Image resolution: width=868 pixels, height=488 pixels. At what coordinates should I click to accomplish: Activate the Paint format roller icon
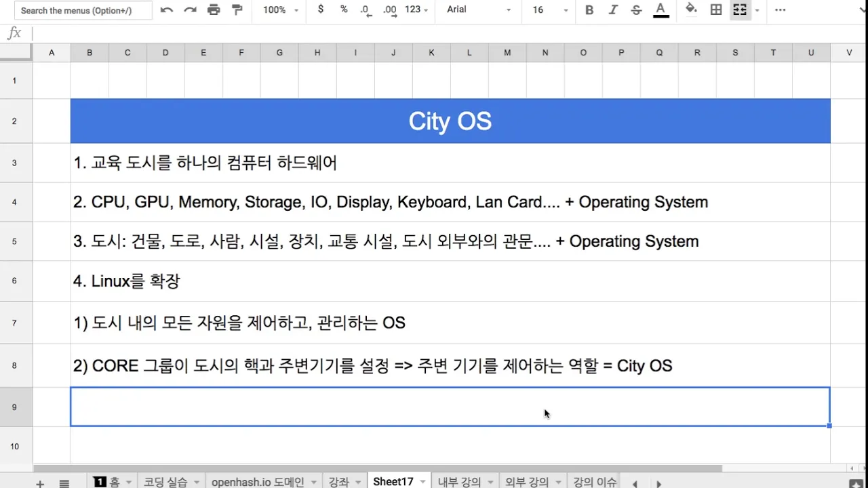pyautogui.click(x=237, y=9)
